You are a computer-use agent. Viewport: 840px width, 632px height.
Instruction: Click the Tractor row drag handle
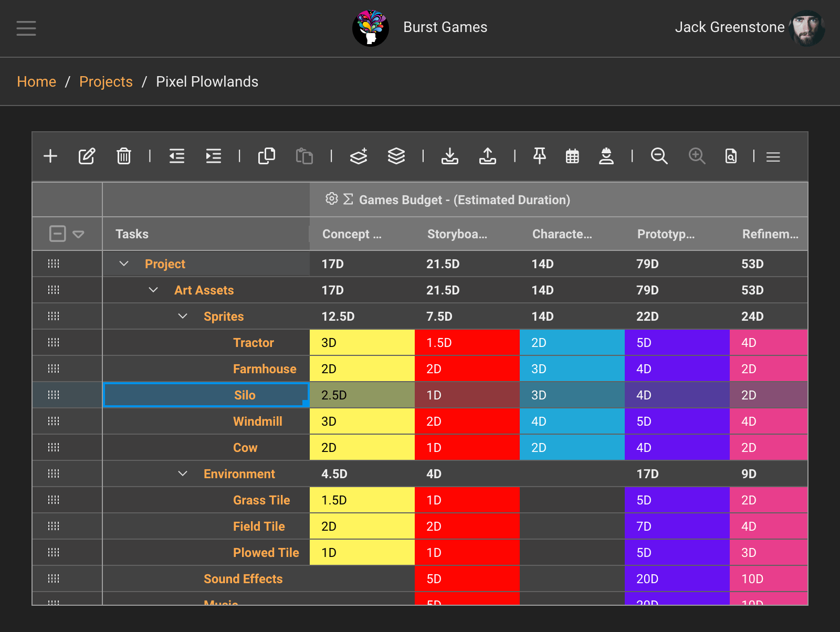[x=54, y=342]
